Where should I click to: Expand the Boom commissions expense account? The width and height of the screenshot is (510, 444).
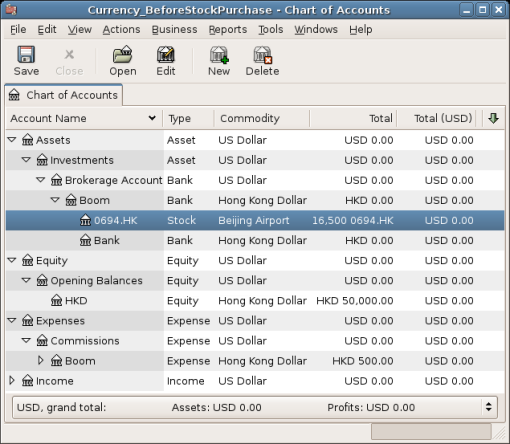tap(41, 361)
